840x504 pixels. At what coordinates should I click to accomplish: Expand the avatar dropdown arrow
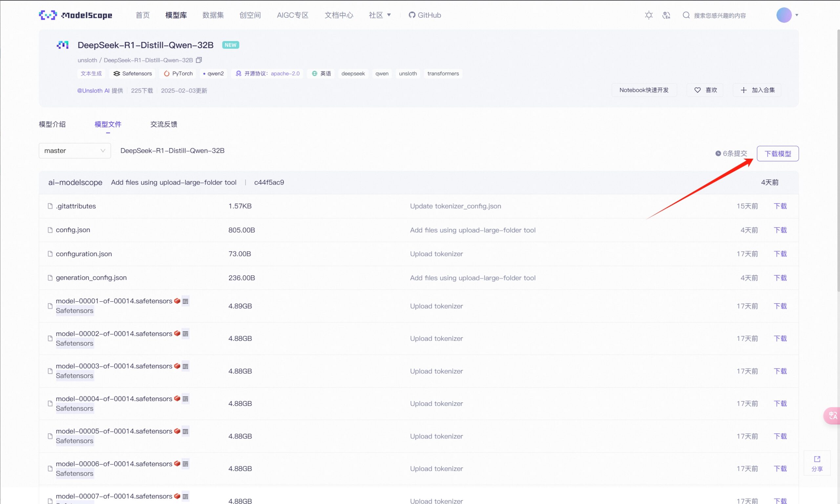click(x=796, y=15)
